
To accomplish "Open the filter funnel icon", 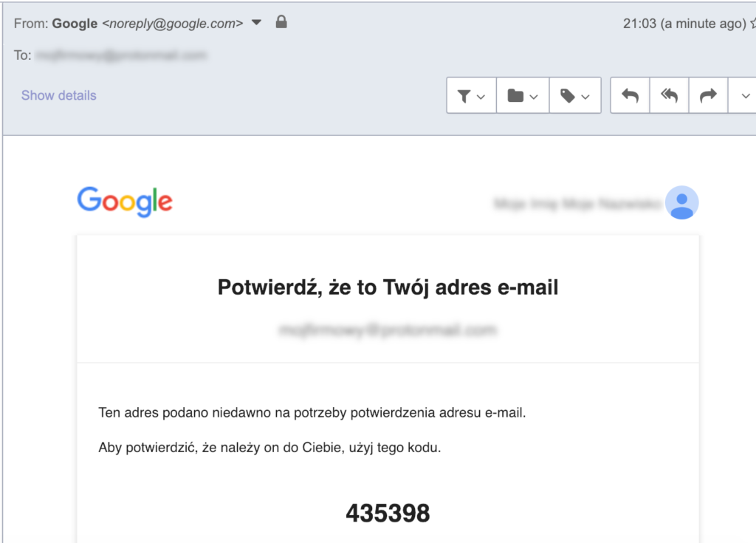I will (464, 96).
